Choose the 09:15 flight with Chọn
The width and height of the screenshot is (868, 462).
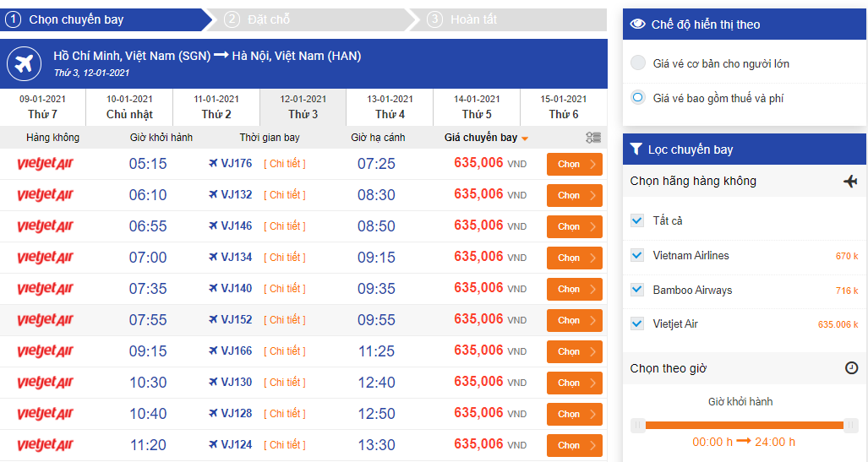(x=575, y=351)
